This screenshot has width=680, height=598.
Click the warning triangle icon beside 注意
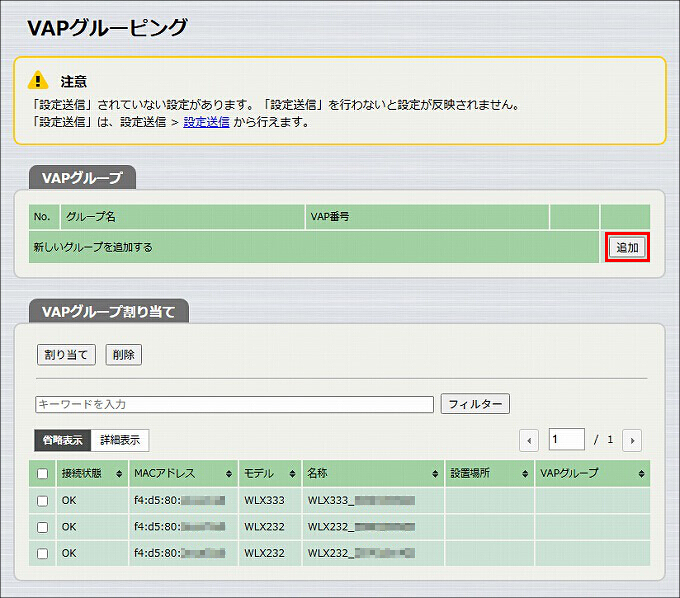(38, 80)
